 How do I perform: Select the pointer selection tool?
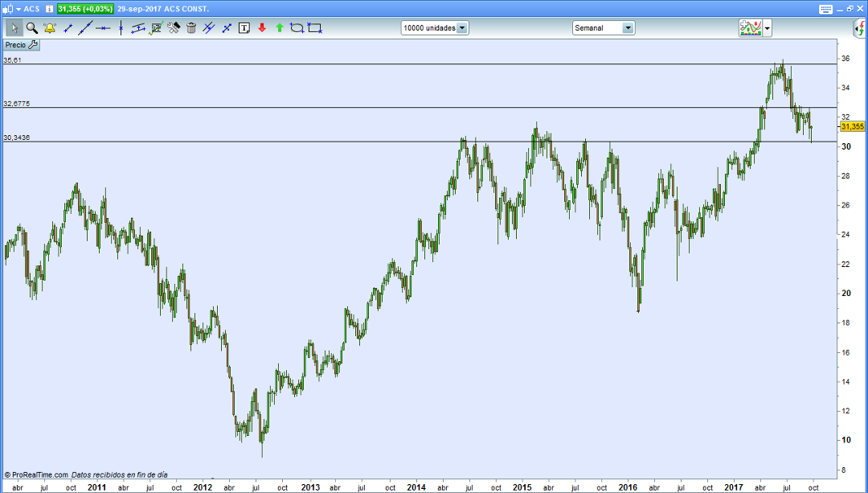(14, 27)
